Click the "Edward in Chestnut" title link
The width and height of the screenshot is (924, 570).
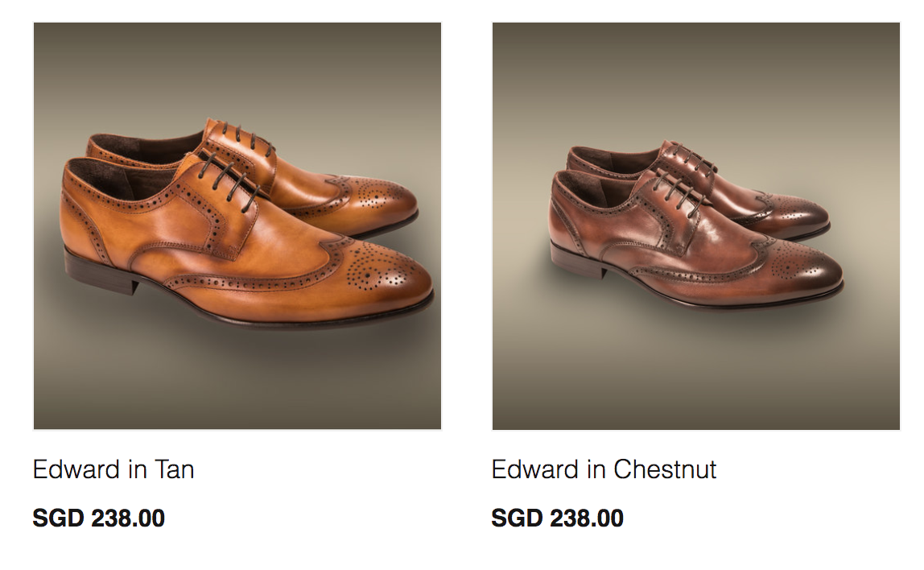[604, 470]
